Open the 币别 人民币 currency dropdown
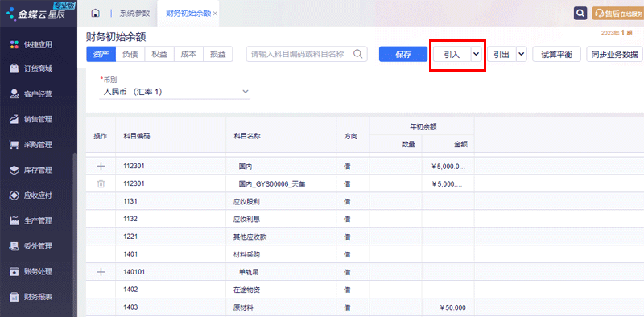Image resolution: width=644 pixels, height=317 pixels. (175, 92)
